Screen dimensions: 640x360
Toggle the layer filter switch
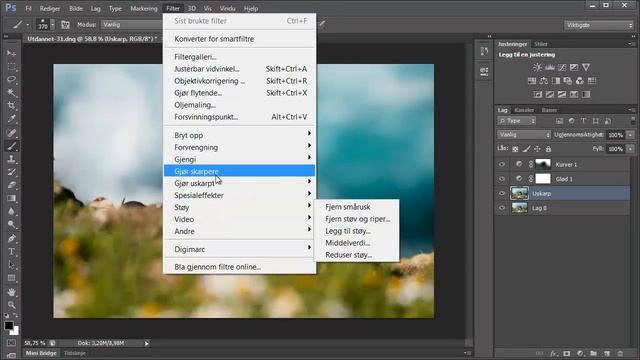click(x=633, y=120)
